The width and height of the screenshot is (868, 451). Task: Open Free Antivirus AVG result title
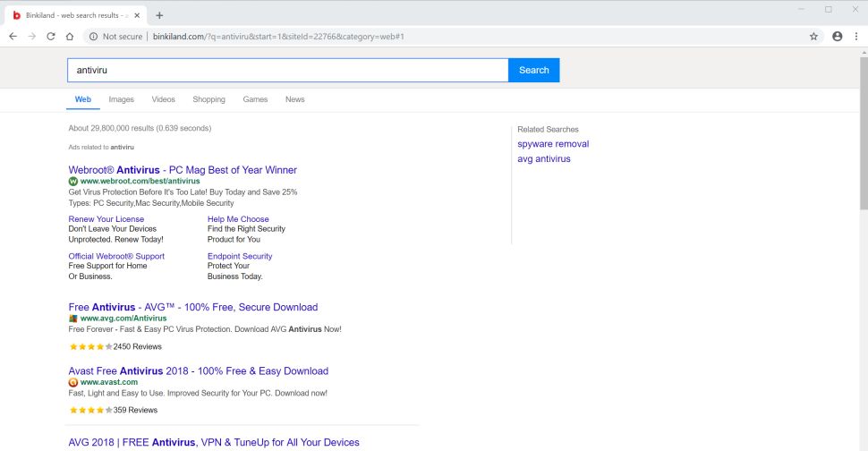[x=193, y=307]
